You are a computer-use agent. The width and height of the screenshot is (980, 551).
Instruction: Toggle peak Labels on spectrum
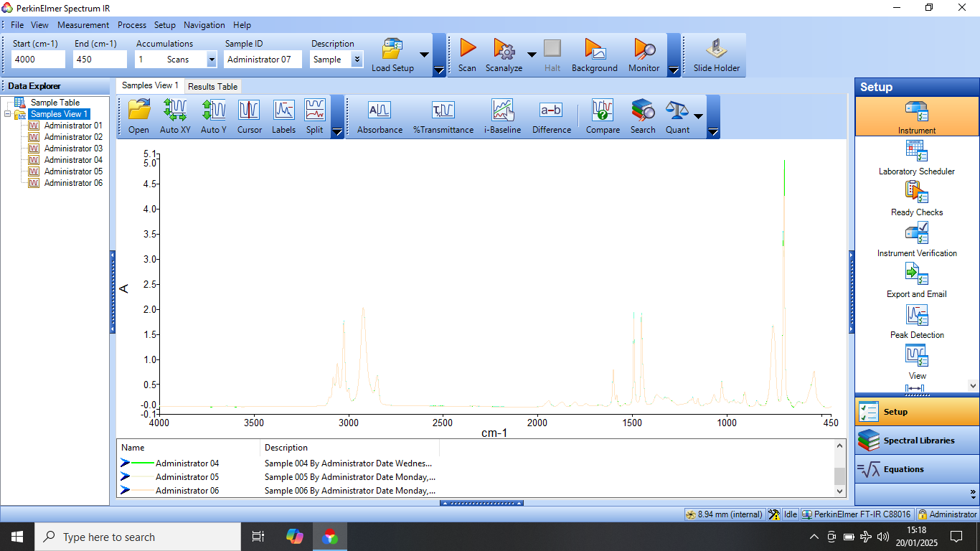point(283,110)
